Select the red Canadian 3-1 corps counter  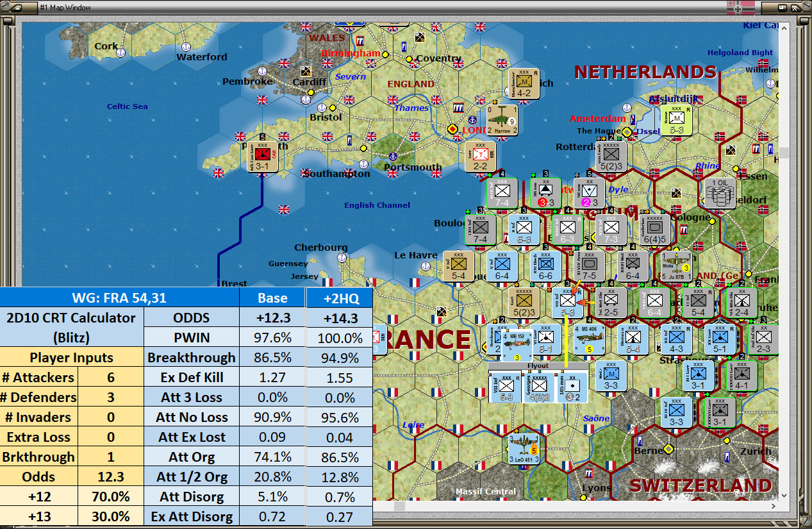(x=262, y=156)
